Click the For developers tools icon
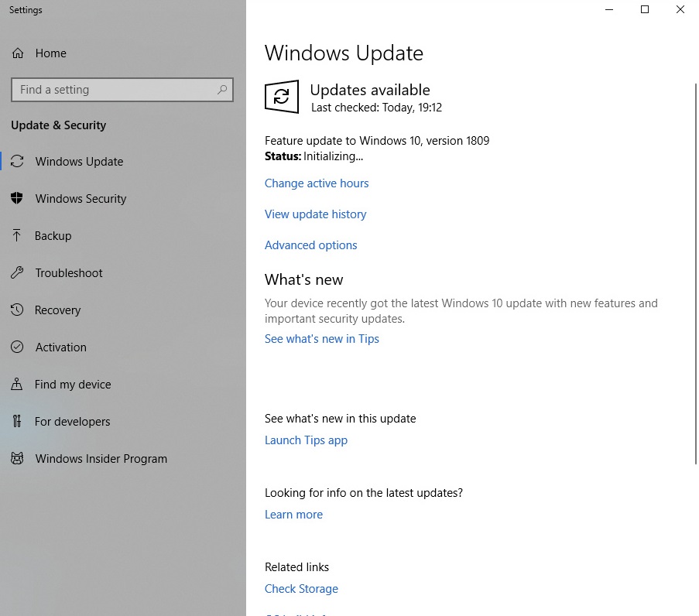This screenshot has width=699, height=616. tap(17, 422)
